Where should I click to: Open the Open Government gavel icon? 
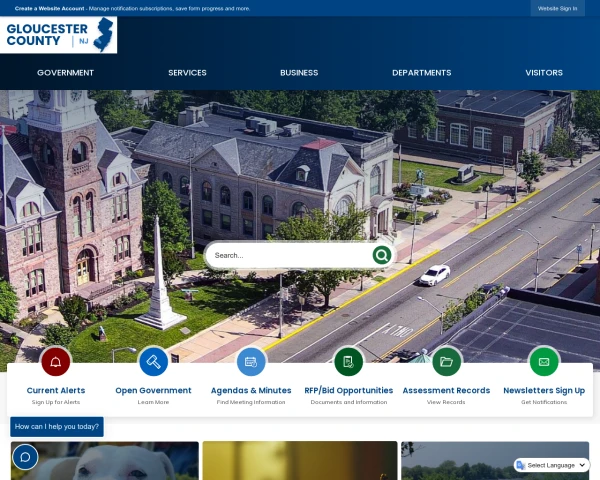pyautogui.click(x=153, y=361)
